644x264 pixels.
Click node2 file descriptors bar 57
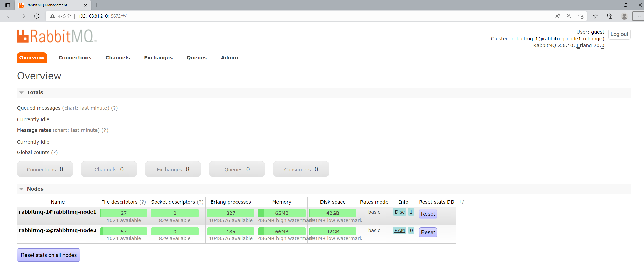pos(124,231)
